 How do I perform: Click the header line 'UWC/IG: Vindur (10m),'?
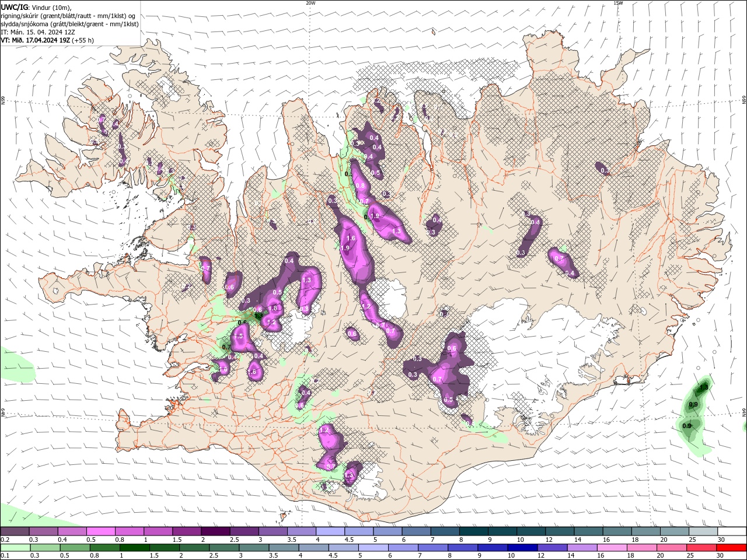(36, 7)
